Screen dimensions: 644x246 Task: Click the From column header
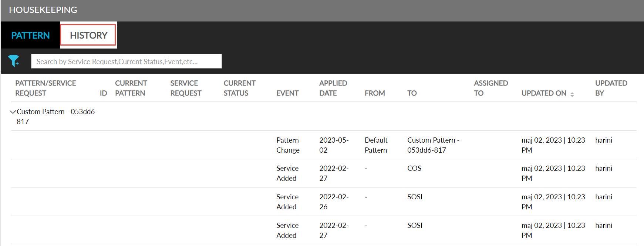point(374,93)
